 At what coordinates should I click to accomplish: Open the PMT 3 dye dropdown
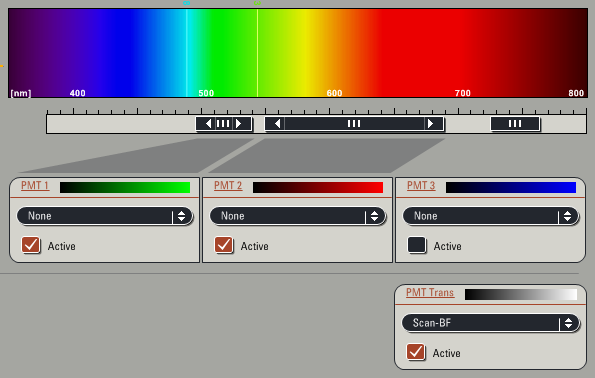491,216
